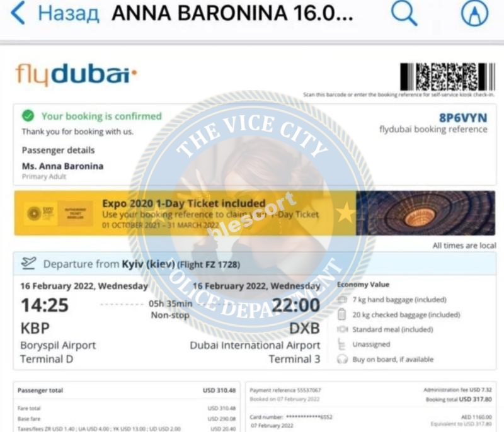Open the markup pen circle icon
This screenshot has height=432, width=504.
[475, 13]
